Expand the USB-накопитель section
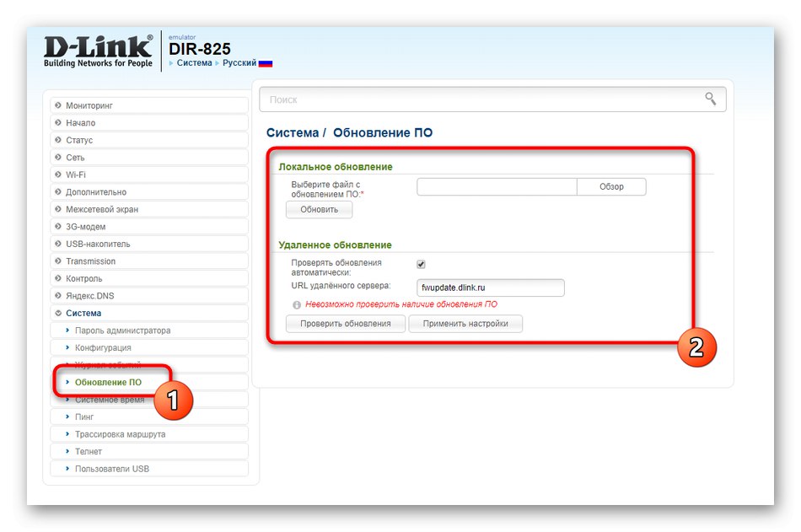Viewport: 801px width, 532px height. point(149,245)
